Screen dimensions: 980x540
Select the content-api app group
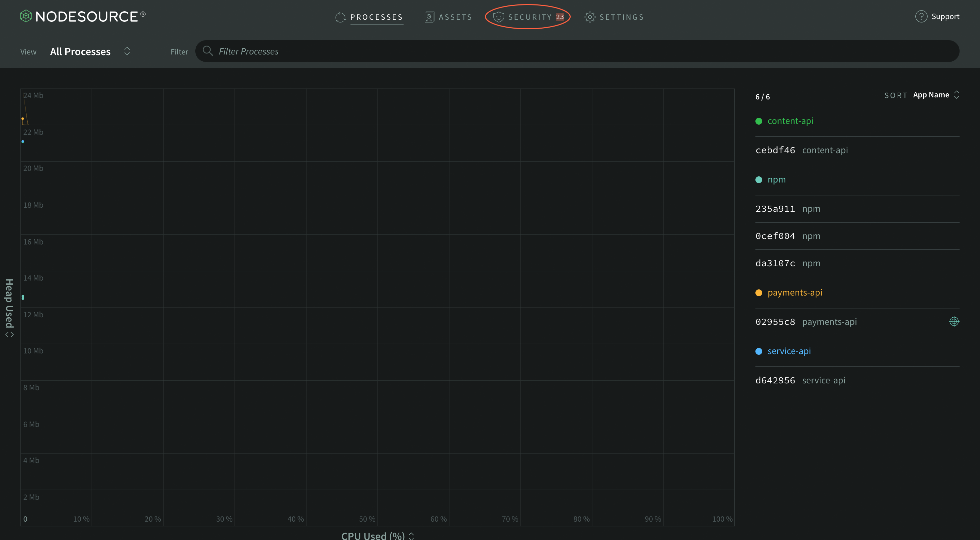click(x=790, y=121)
